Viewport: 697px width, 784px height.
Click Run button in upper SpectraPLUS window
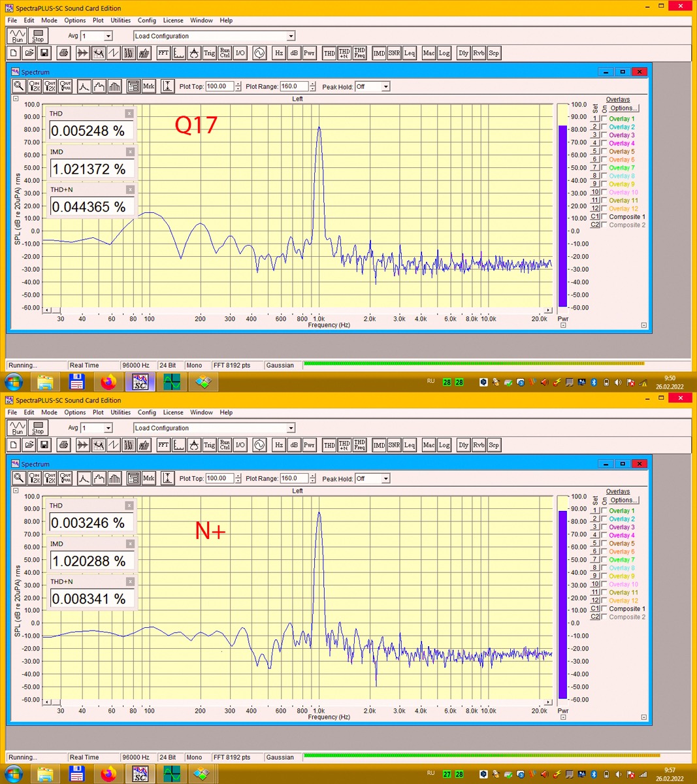(17, 36)
